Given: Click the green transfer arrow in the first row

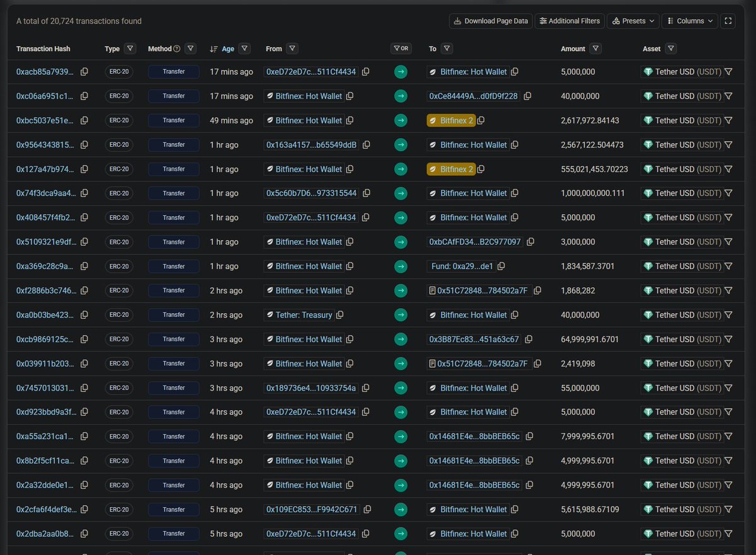Looking at the screenshot, I should [401, 72].
